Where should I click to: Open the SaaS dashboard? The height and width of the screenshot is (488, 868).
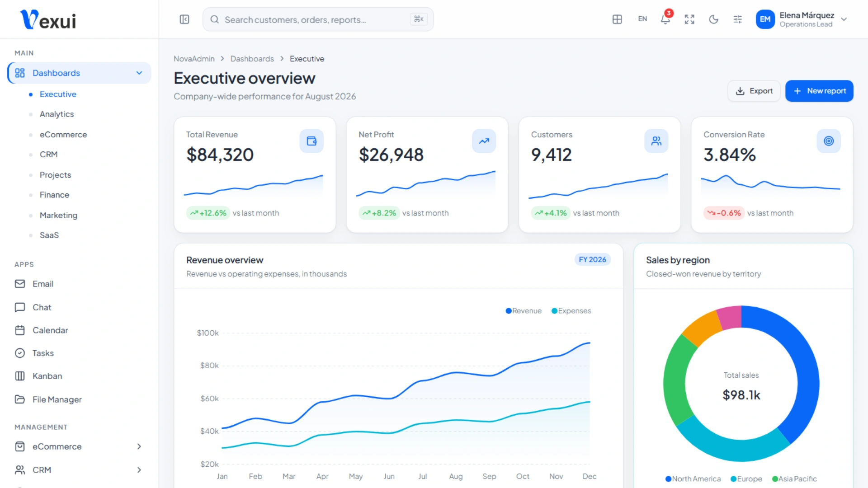(49, 235)
